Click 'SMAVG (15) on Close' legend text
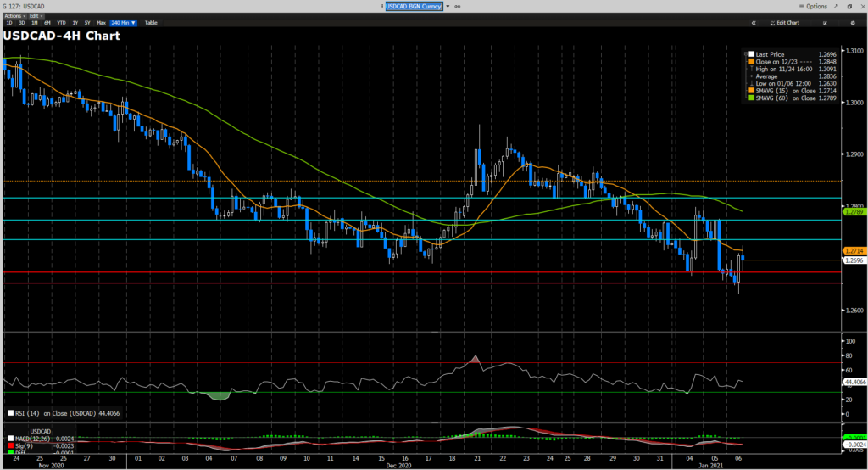Screen dimensions: 868x470 [x=786, y=91]
